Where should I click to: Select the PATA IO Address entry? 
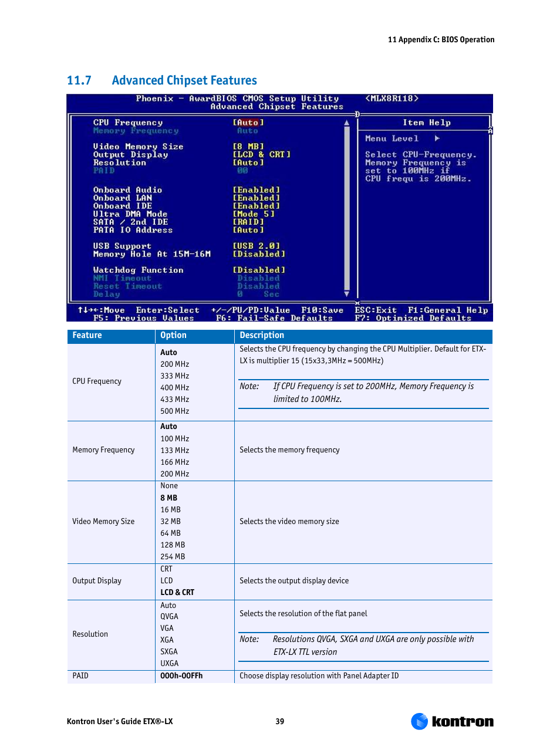[x=133, y=230]
